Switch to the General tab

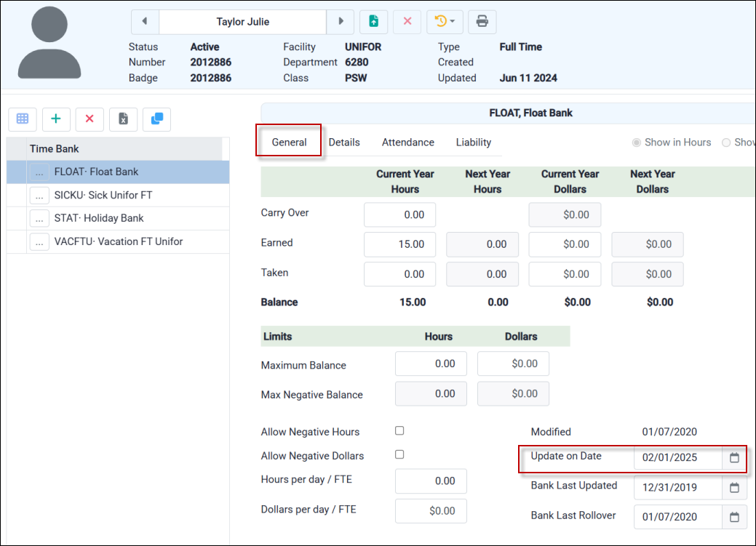click(289, 142)
